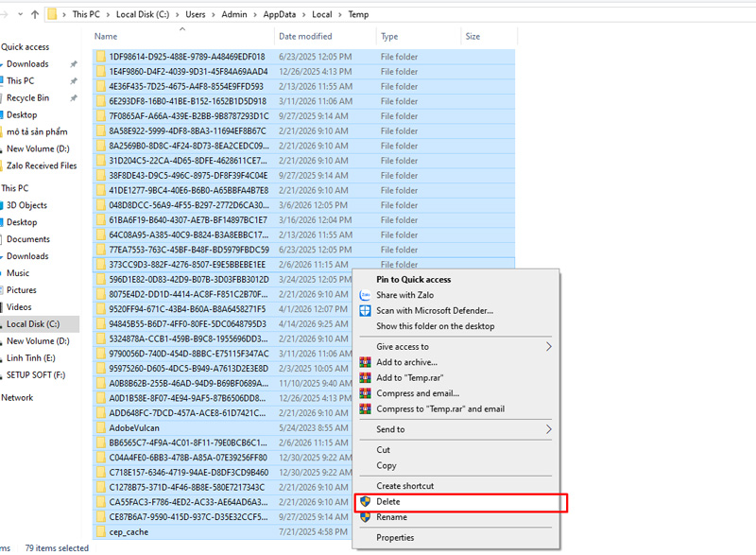Screen dimensions: 756x555
Task: Click the Zalo icon beside Share with Zalo
Action: 365,295
